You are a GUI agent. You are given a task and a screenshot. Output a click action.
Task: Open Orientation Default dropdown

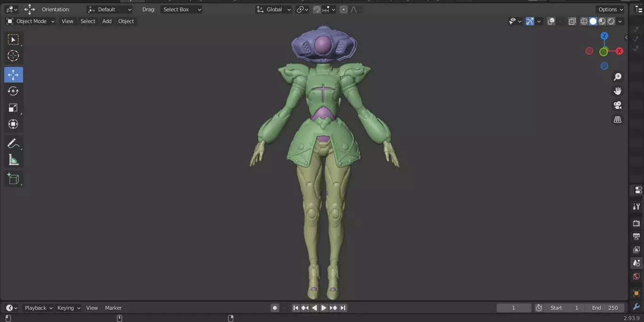pyautogui.click(x=110, y=9)
